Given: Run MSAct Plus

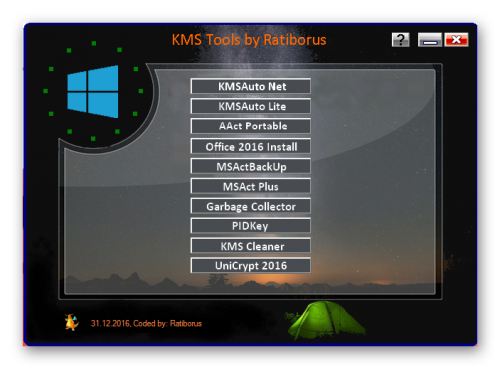Looking at the screenshot, I should click(x=251, y=186).
